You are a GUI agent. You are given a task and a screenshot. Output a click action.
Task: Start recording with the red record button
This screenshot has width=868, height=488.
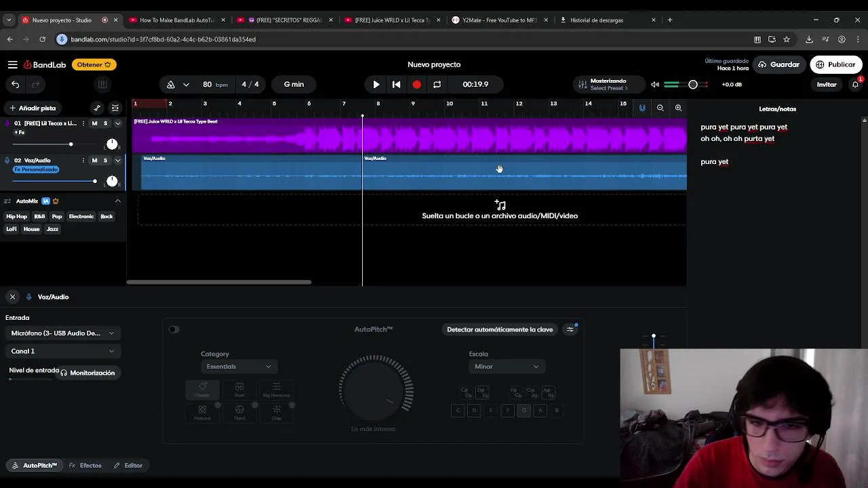pyautogui.click(x=417, y=85)
